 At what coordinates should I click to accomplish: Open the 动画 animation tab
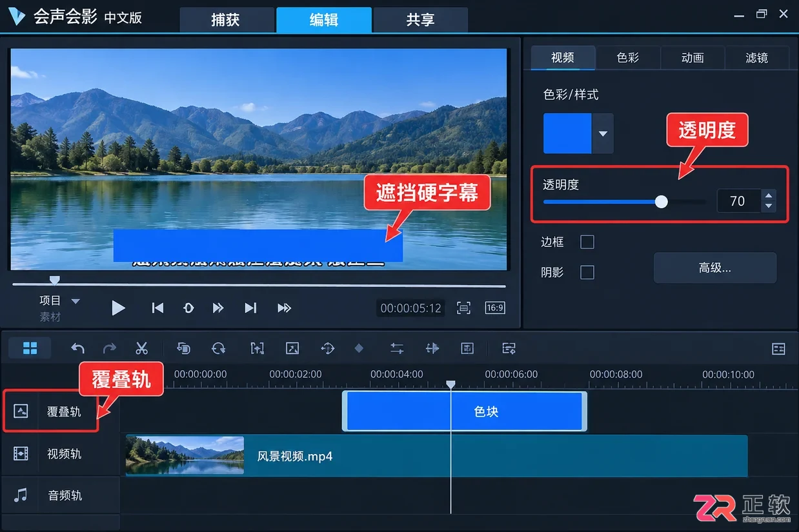tap(693, 57)
